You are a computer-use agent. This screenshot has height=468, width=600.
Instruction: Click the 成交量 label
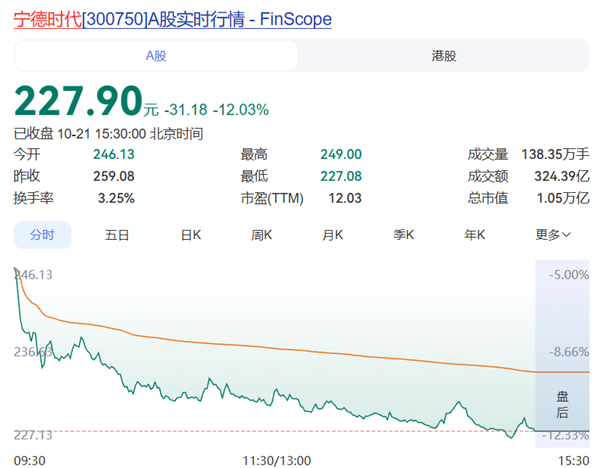tap(488, 154)
